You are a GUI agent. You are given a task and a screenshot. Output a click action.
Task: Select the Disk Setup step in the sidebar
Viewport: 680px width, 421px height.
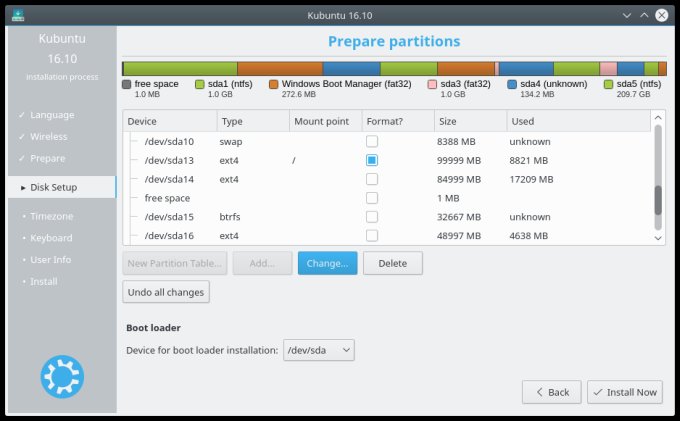(x=62, y=187)
